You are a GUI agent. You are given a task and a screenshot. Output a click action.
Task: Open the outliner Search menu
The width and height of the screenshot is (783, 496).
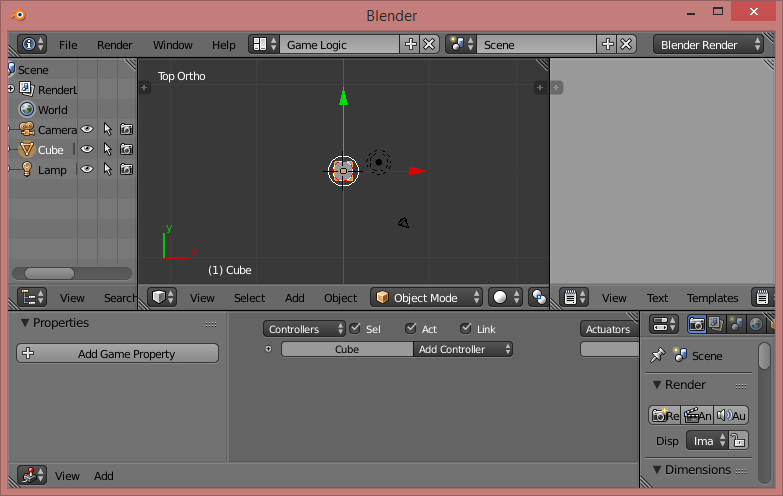(120, 298)
